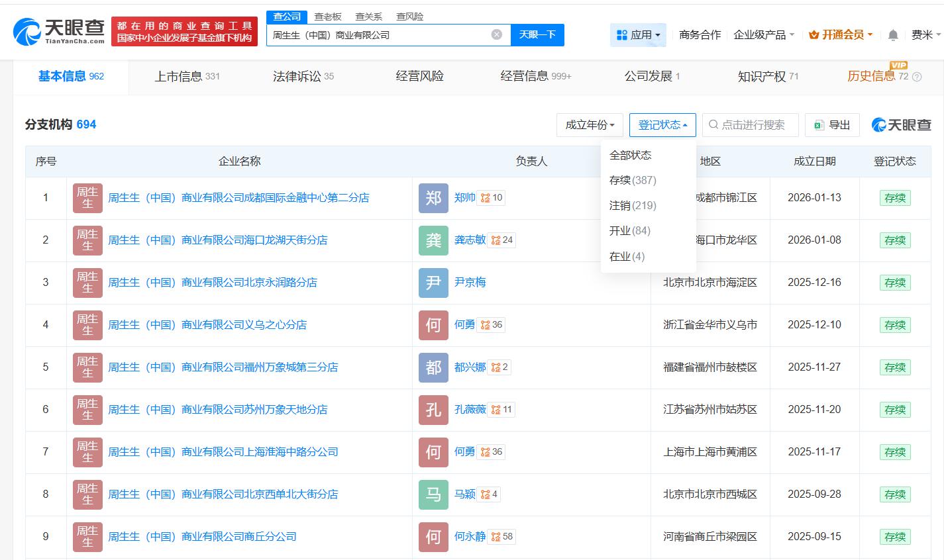Click the notification bell icon
Viewport: 944px width, 560px height.
893,35
